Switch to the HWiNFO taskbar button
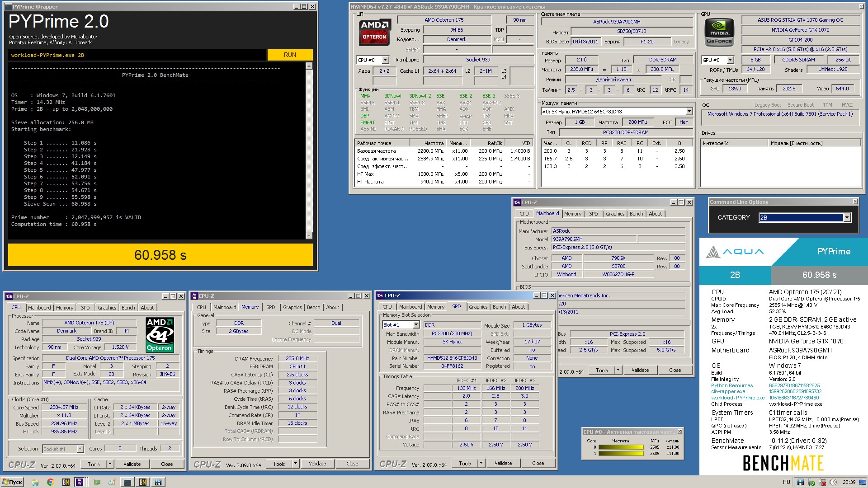 click(158, 482)
